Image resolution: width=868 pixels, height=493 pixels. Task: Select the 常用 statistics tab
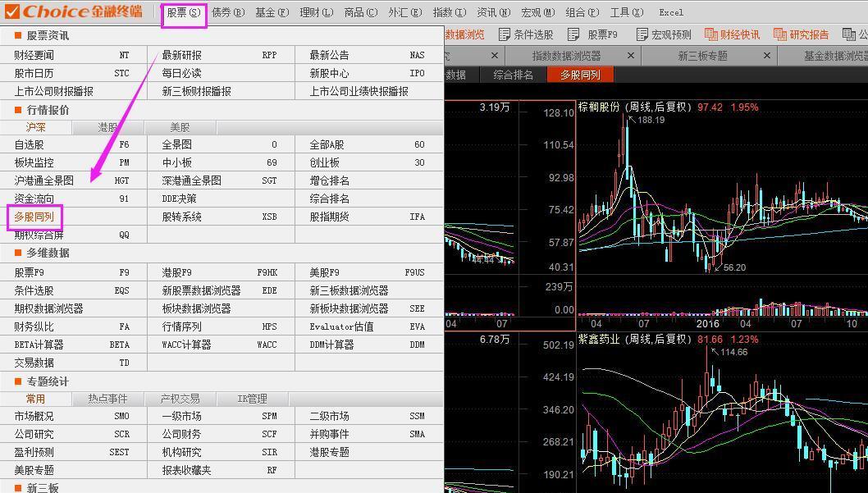pos(36,399)
